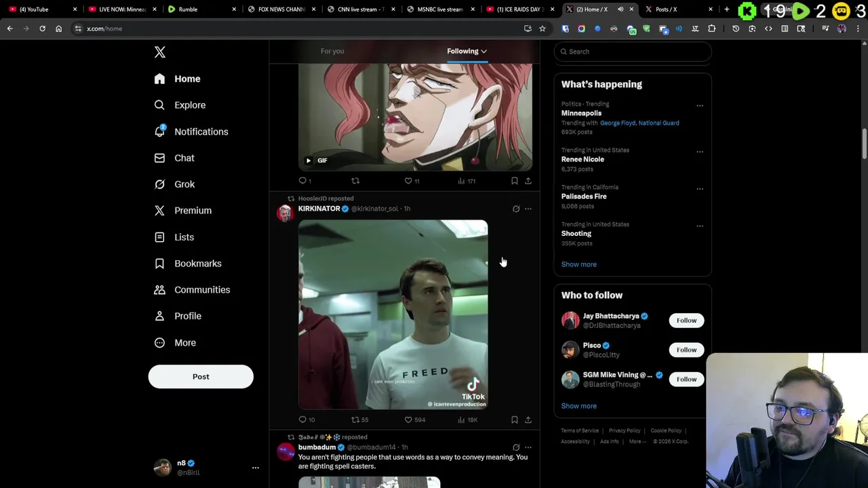The image size is (868, 488).
Task: Open the browser extensions puzzle icon
Action: point(711,28)
